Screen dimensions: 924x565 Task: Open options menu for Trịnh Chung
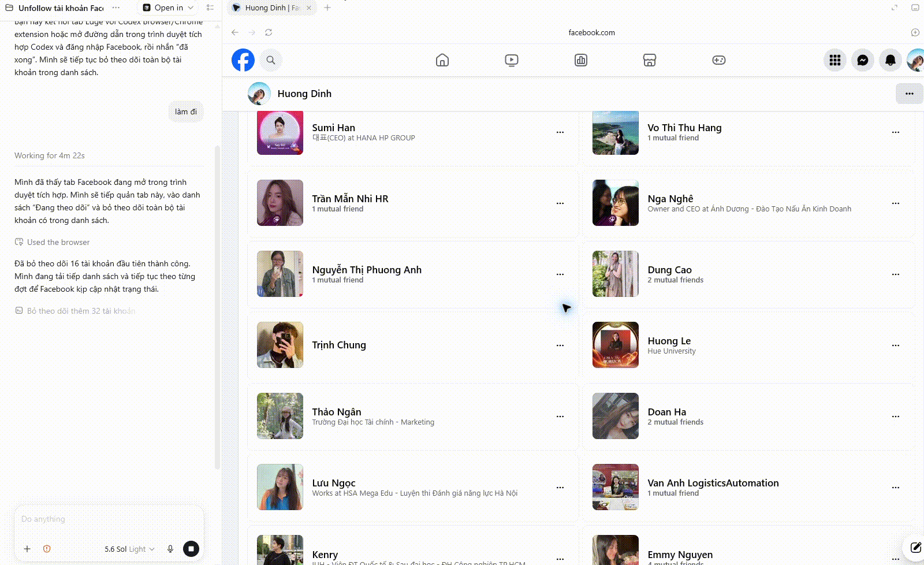pos(560,345)
